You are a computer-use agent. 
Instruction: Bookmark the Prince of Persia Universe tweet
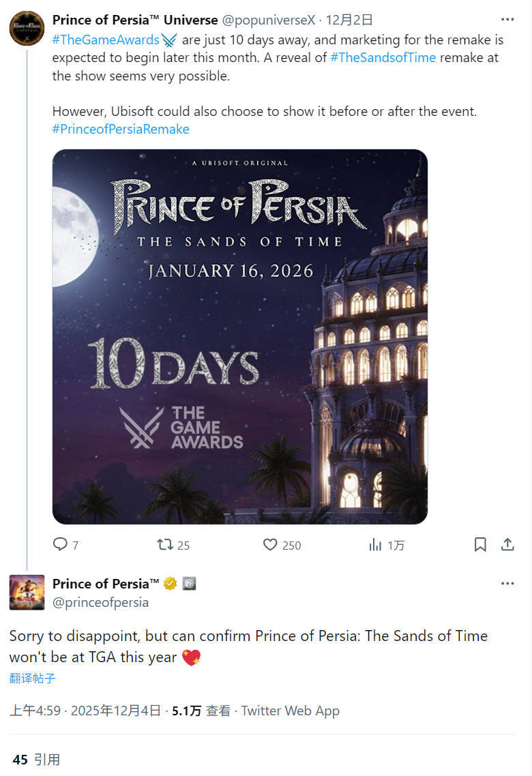click(480, 544)
